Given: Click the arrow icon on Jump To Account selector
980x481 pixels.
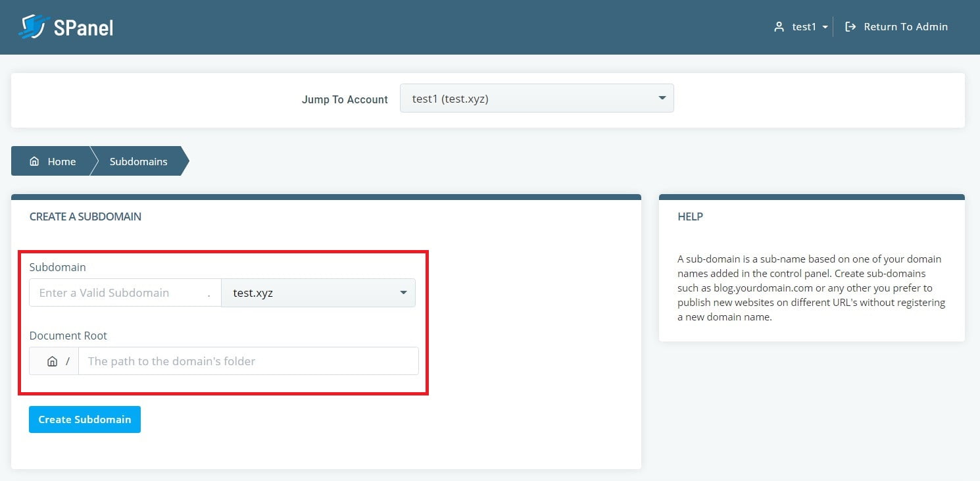Looking at the screenshot, I should point(662,97).
